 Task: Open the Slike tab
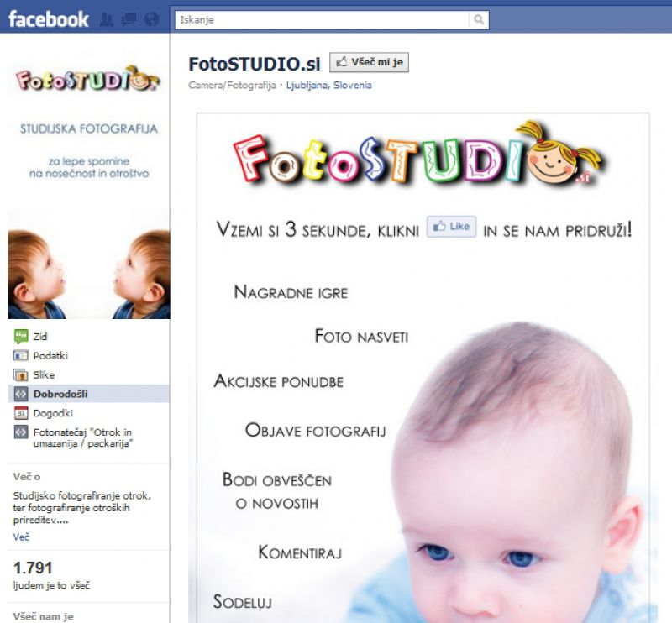point(45,375)
